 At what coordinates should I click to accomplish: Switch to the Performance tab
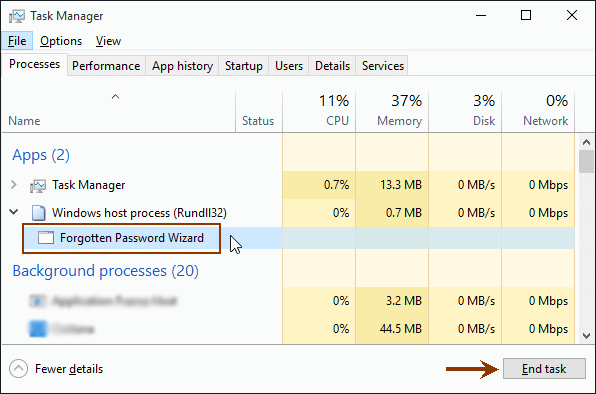(x=106, y=66)
